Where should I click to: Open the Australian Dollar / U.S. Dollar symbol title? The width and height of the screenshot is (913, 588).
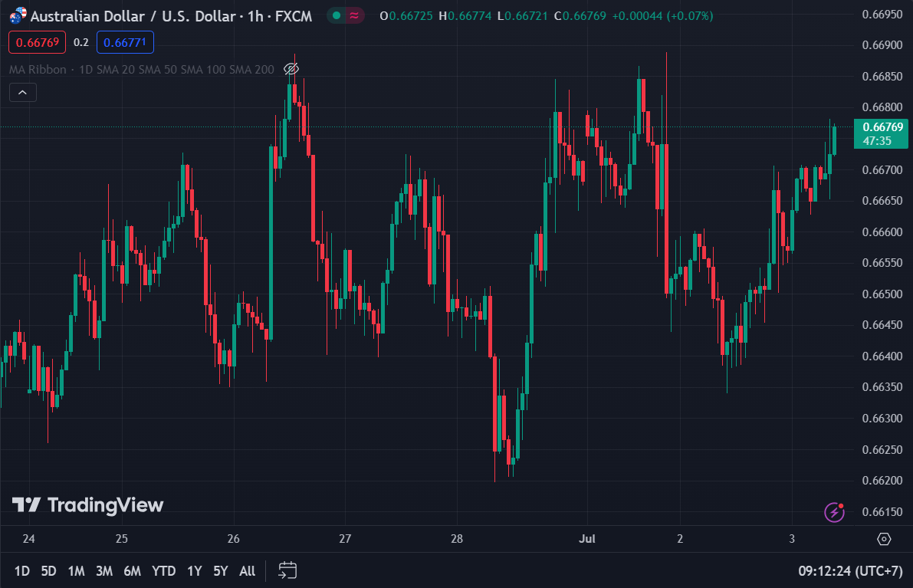click(x=171, y=16)
